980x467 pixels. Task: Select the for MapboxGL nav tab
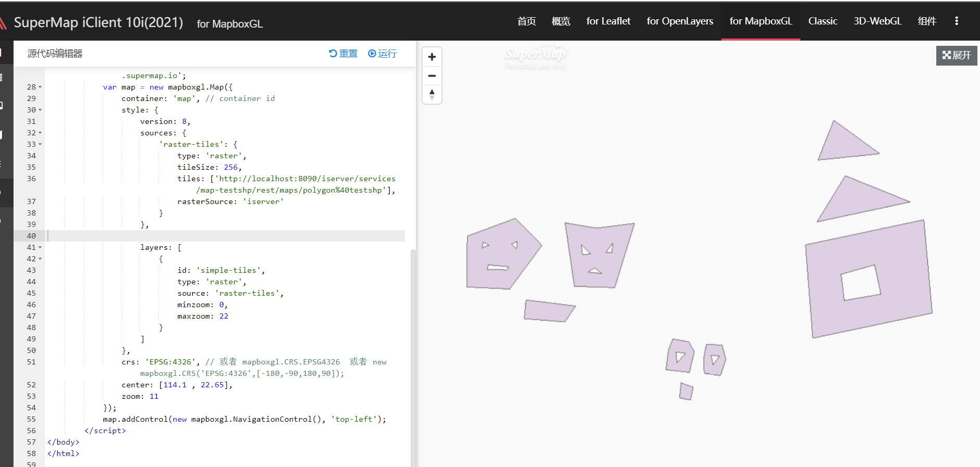point(761,21)
